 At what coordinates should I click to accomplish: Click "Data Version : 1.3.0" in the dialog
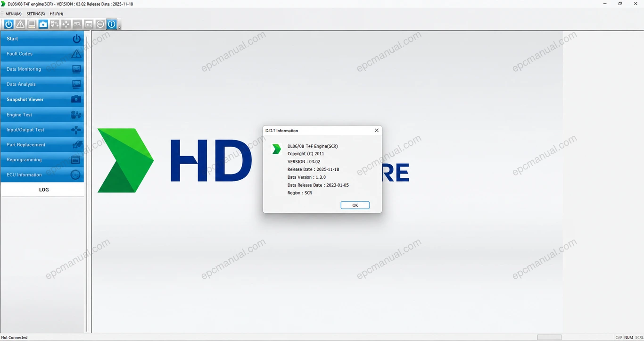pos(306,177)
